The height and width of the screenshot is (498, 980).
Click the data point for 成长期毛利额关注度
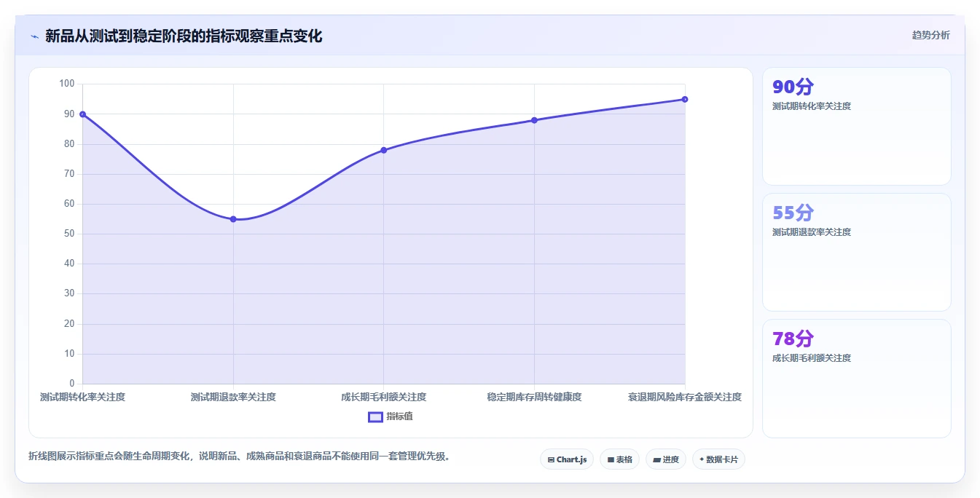pyautogui.click(x=383, y=150)
